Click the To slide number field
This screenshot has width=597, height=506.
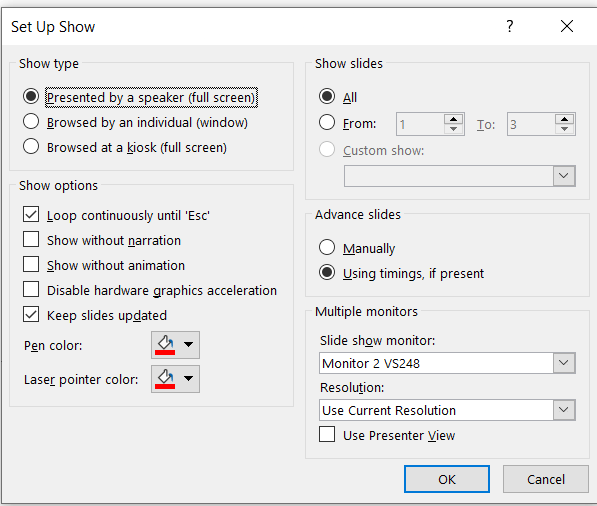pyautogui.click(x=531, y=124)
